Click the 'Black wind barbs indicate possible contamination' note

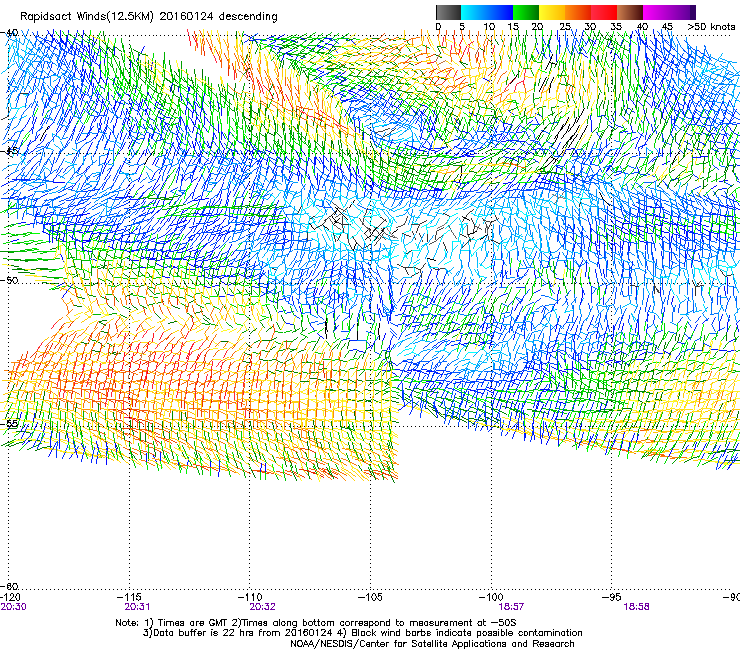tap(462, 633)
